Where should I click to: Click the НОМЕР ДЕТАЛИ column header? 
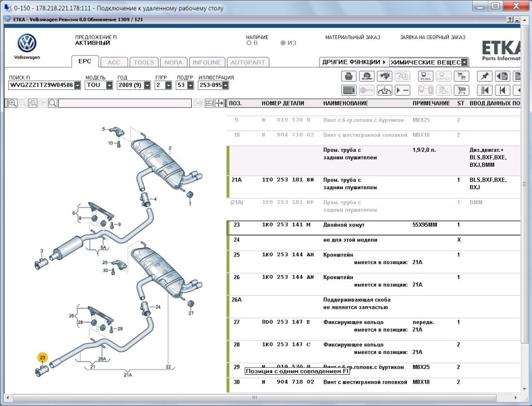tap(283, 103)
